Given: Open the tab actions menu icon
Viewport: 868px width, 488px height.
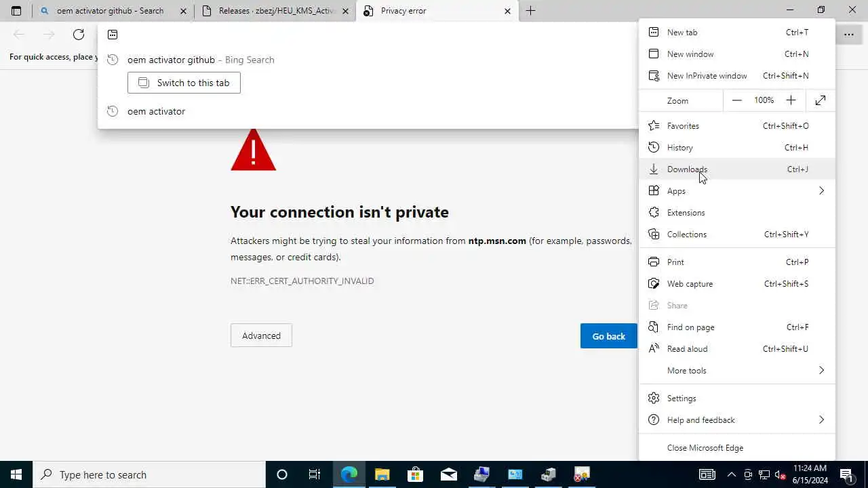Looking at the screenshot, I should (16, 11).
